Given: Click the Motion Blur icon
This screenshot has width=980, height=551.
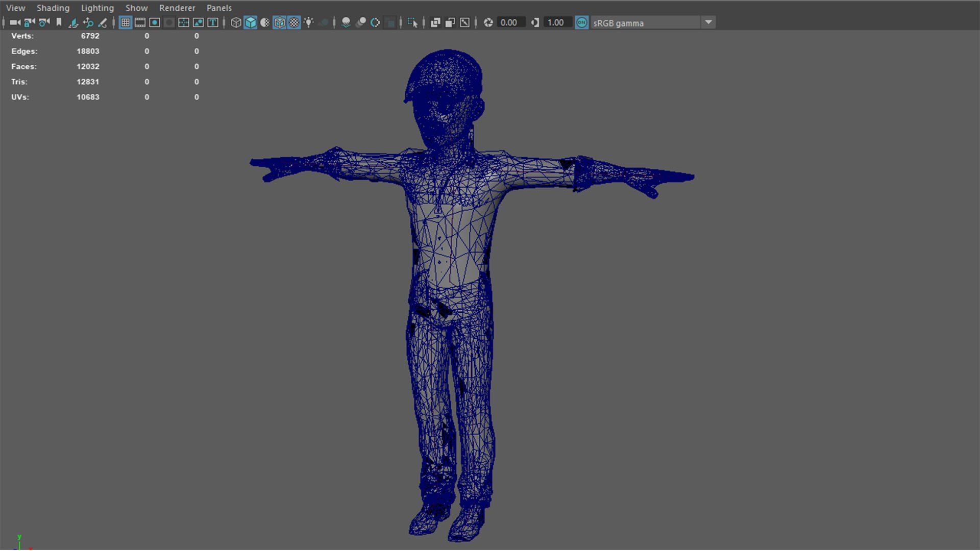Looking at the screenshot, I should click(x=361, y=22).
